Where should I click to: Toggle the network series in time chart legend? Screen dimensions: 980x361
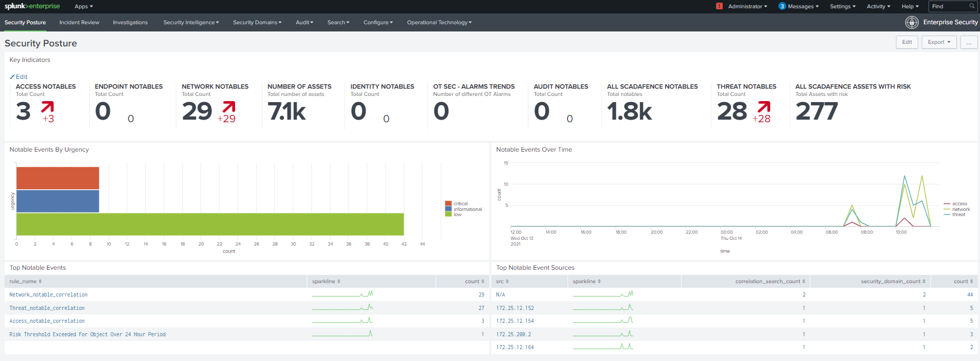click(960, 209)
